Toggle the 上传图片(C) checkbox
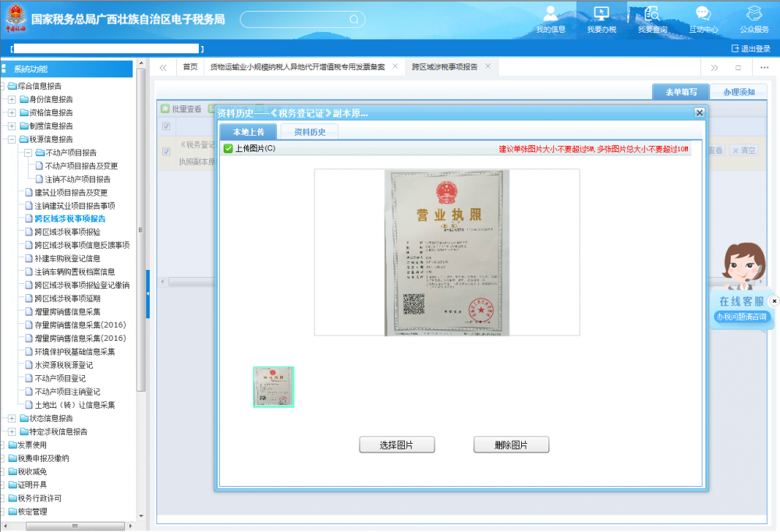Image resolution: width=780 pixels, height=532 pixels. (228, 148)
